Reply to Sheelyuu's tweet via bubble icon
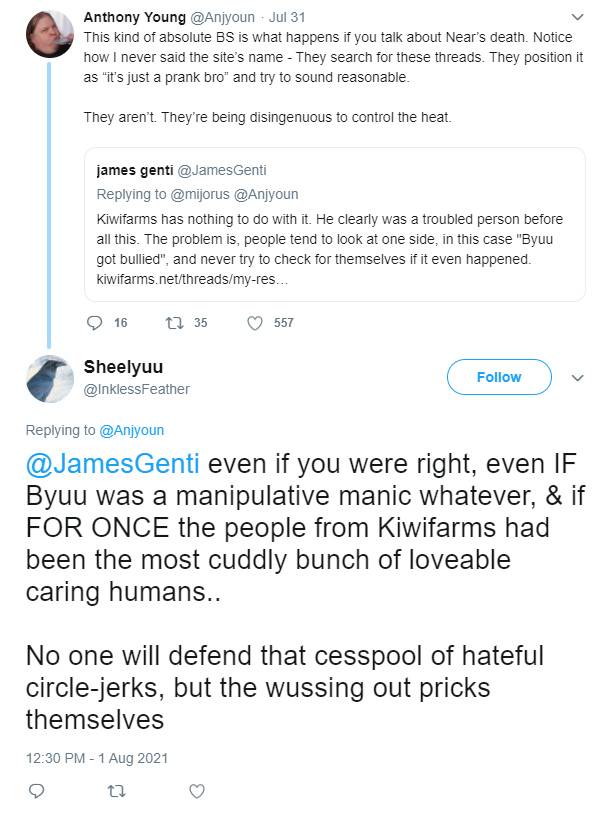 pyautogui.click(x=36, y=791)
